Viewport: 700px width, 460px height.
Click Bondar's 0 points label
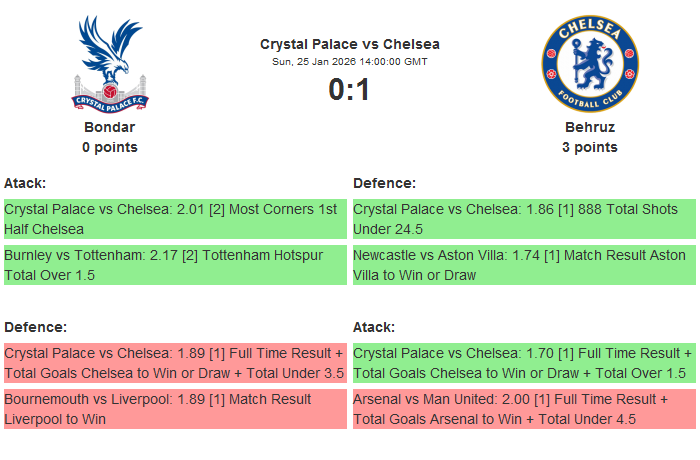click(x=110, y=147)
